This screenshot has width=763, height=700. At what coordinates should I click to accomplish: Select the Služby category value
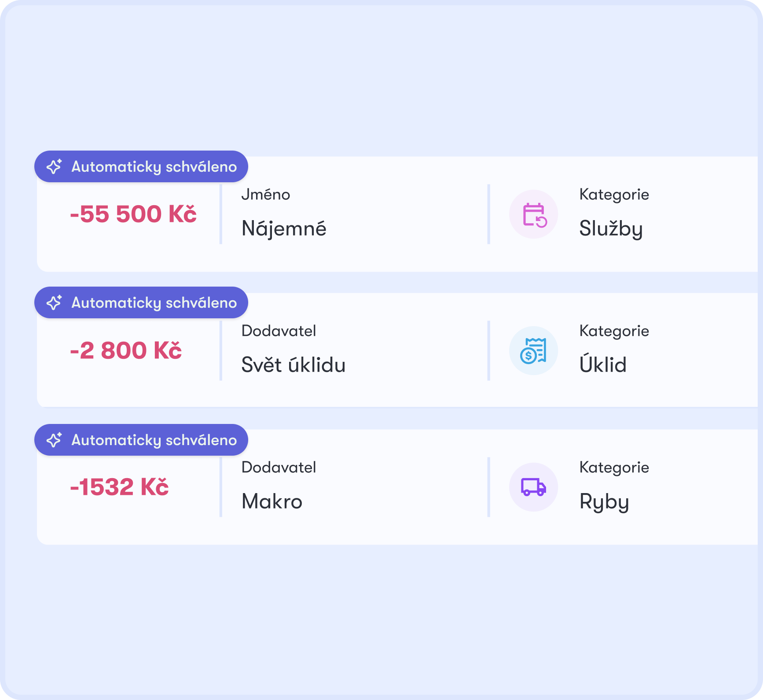tap(611, 229)
